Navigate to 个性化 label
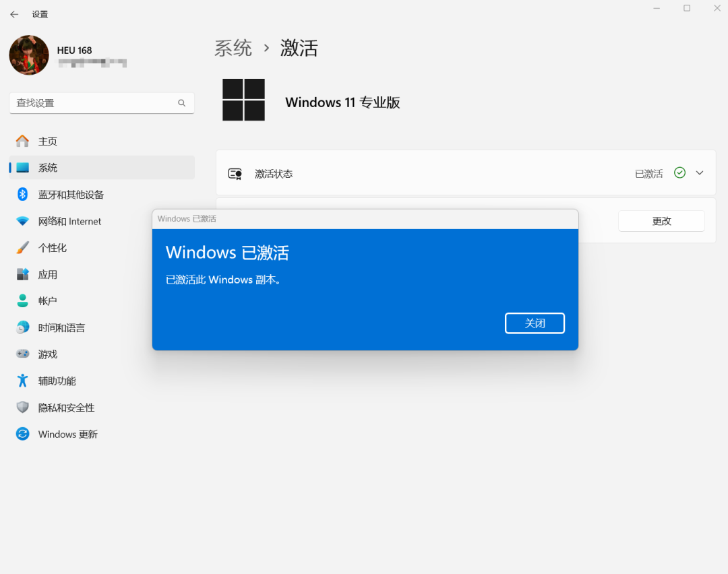 coord(52,248)
